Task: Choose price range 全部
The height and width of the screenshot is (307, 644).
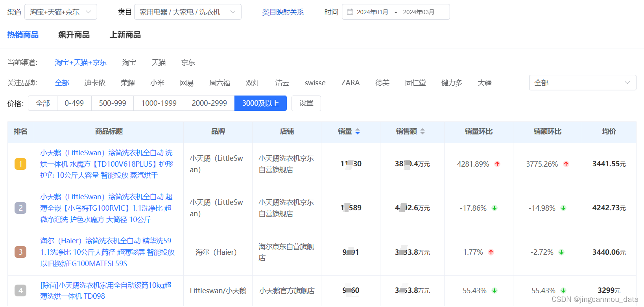Action: coord(42,103)
